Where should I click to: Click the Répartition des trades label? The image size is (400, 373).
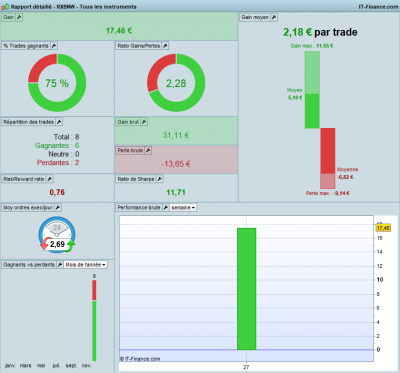click(x=29, y=122)
